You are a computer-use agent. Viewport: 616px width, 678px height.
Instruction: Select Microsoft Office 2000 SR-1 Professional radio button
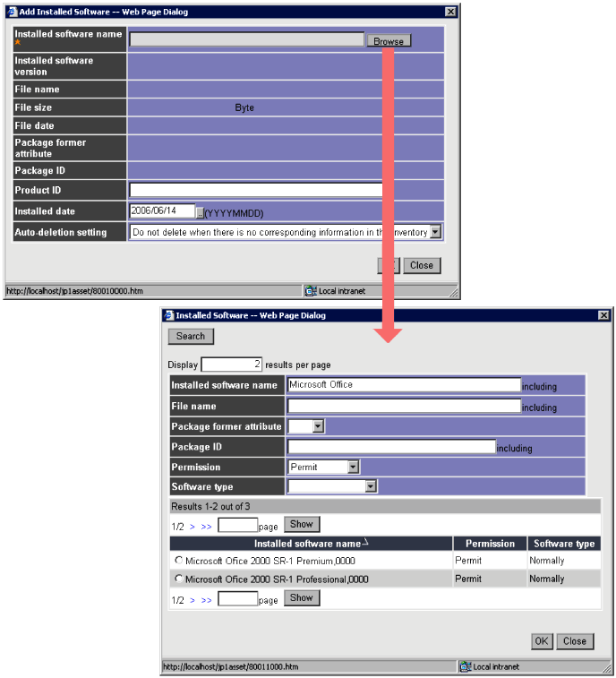[x=178, y=578]
